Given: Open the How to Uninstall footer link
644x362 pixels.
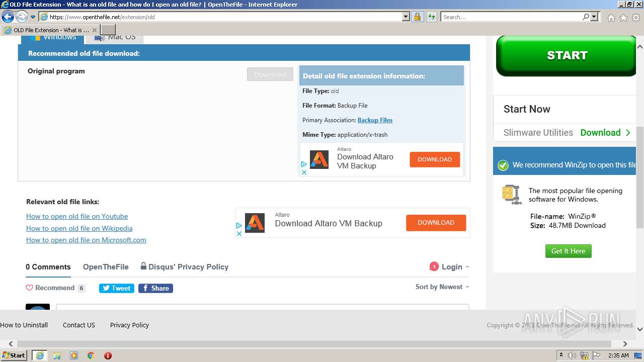Looking at the screenshot, I should tap(24, 325).
